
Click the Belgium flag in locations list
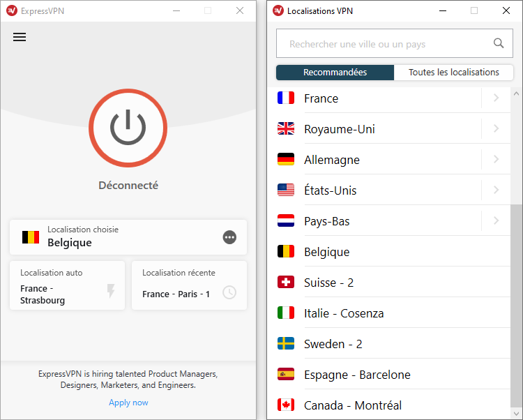pyautogui.click(x=286, y=252)
